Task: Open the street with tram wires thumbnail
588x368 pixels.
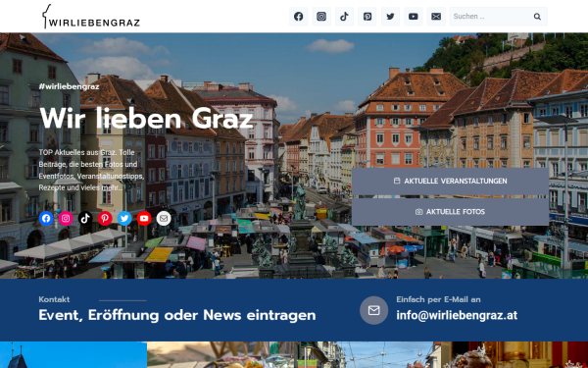Action: click(367, 355)
